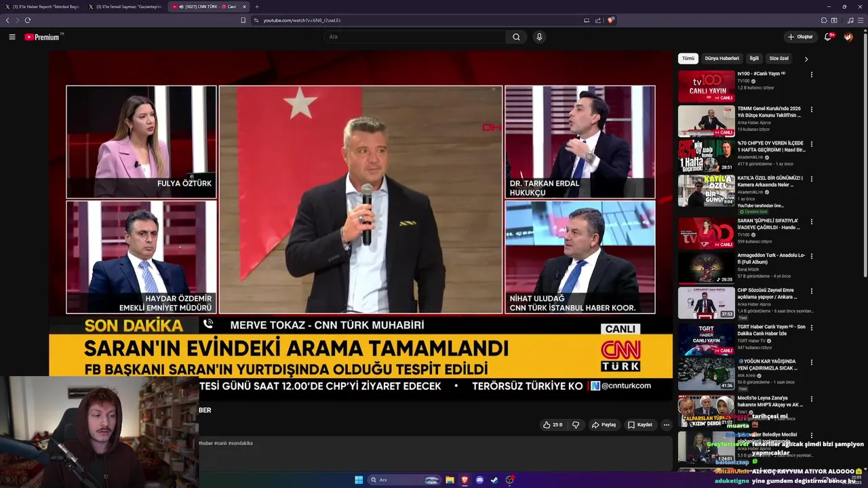This screenshot has height=488, width=868.
Task: Open the YouTube account avatar menu
Action: 848,37
